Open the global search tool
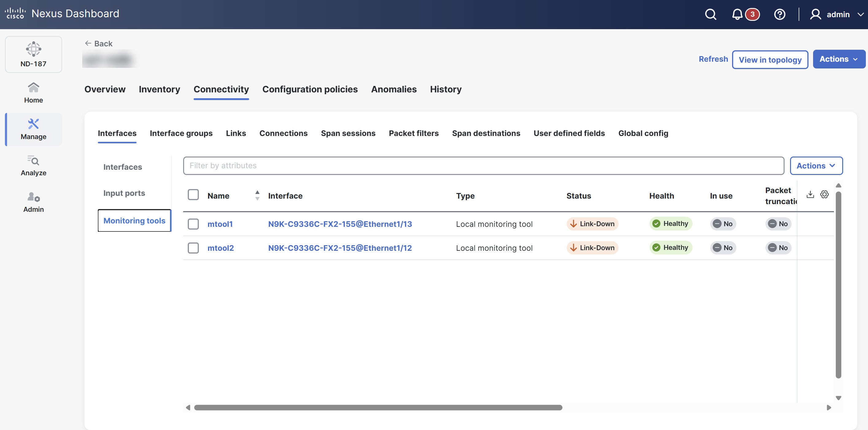 click(x=710, y=14)
